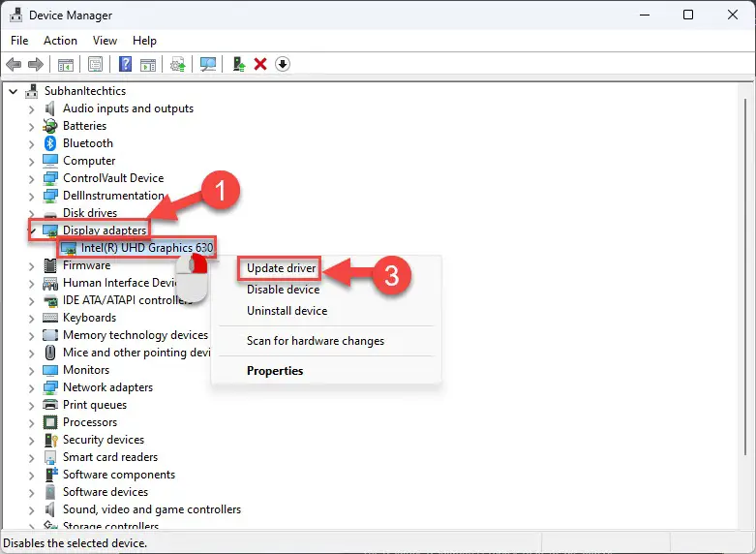Click the blue Help question mark icon

point(125,64)
